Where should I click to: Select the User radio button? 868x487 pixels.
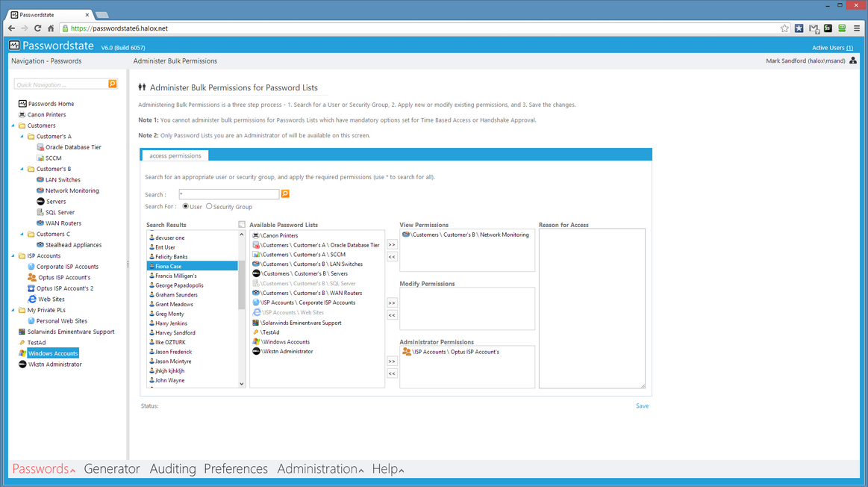tap(185, 206)
